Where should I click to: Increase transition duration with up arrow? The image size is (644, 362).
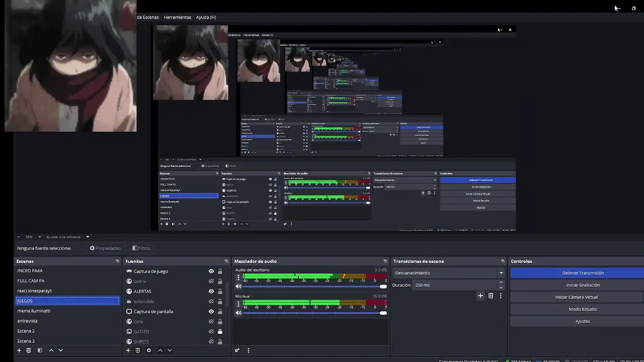click(x=501, y=283)
